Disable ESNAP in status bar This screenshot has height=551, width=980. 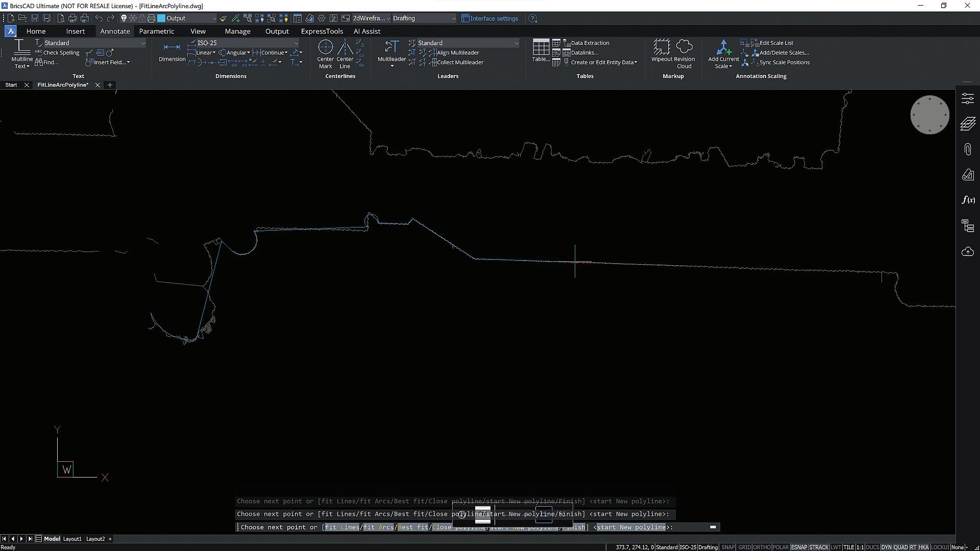[x=799, y=547]
